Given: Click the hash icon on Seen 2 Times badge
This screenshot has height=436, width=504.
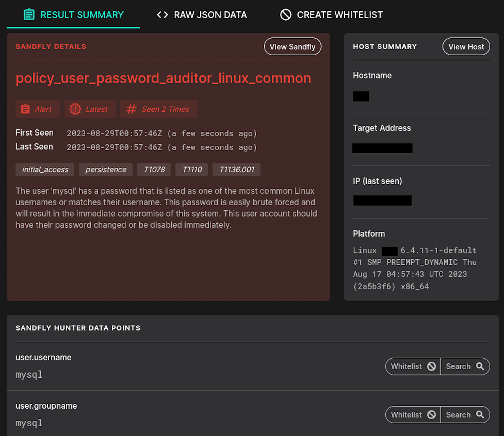Looking at the screenshot, I should [x=131, y=109].
